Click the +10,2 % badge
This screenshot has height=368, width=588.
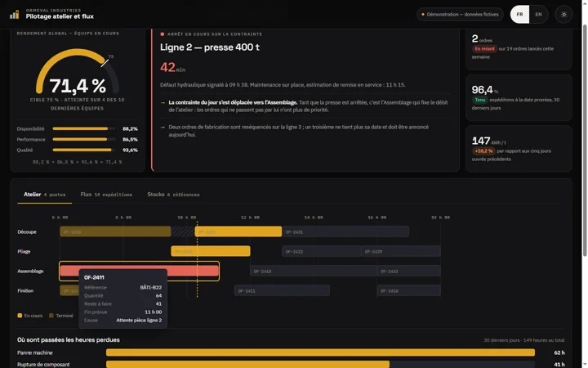point(483,151)
